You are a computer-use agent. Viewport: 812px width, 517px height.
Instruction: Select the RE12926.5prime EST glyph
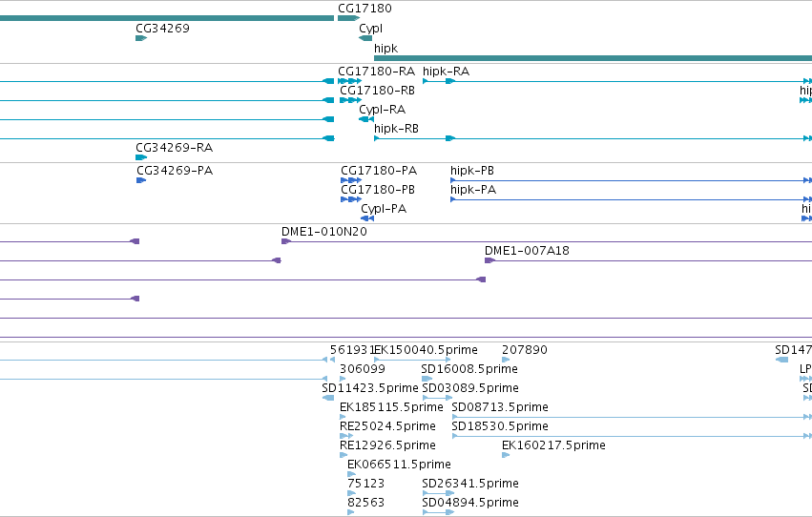click(x=344, y=455)
